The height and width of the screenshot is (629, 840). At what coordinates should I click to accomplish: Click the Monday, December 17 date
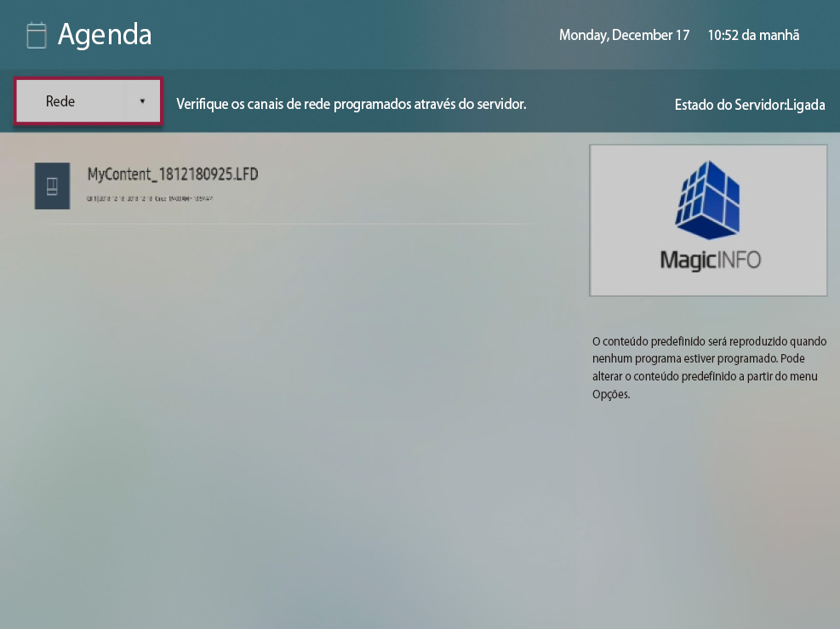coord(624,36)
